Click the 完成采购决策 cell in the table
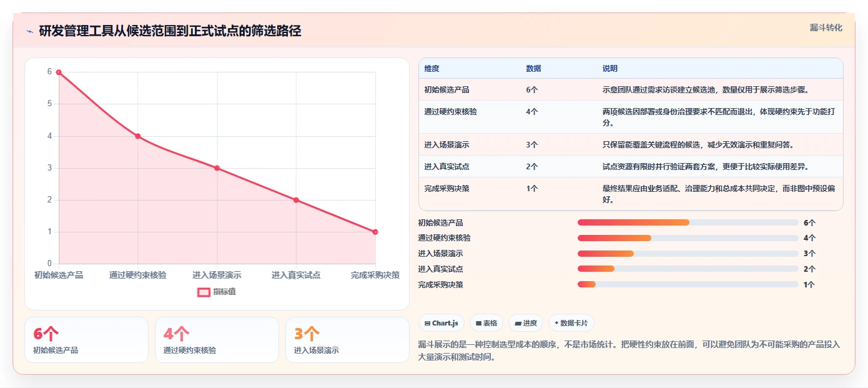Viewport: 868px width, 388px height. 447,189
